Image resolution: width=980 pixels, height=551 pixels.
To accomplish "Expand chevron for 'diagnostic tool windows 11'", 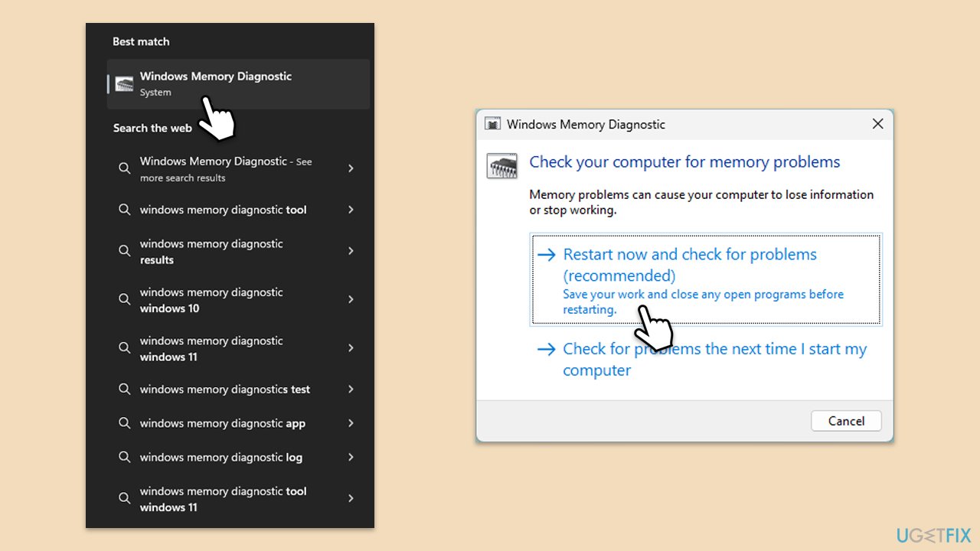I will click(351, 498).
